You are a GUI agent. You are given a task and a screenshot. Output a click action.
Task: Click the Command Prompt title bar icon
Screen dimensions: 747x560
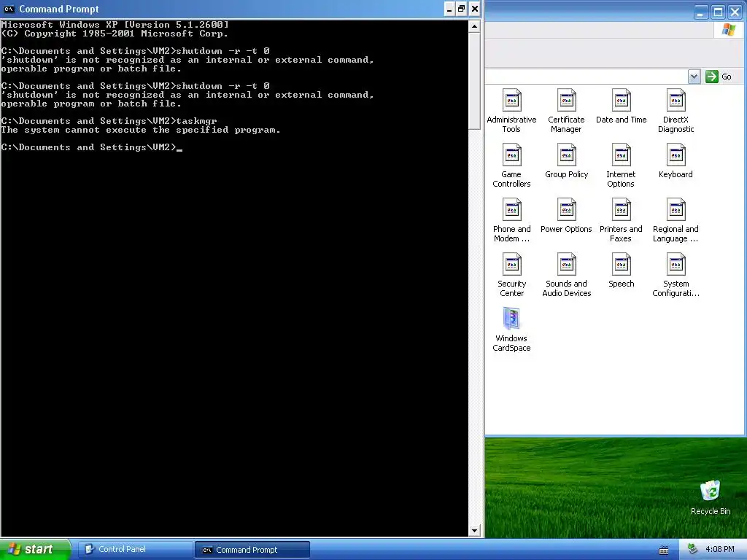9,9
